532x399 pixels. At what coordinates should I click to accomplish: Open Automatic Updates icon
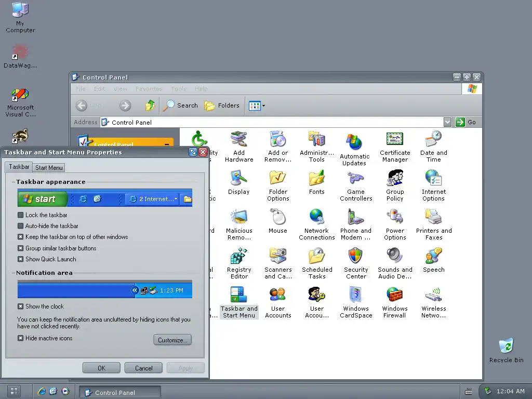354,149
